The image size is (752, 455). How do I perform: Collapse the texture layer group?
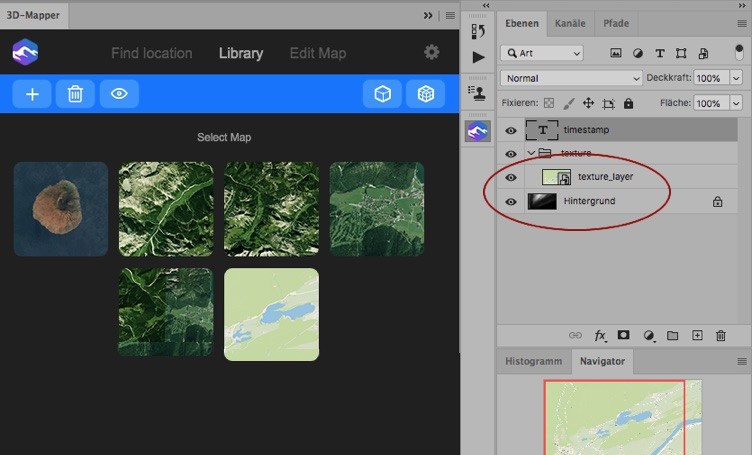pos(531,154)
